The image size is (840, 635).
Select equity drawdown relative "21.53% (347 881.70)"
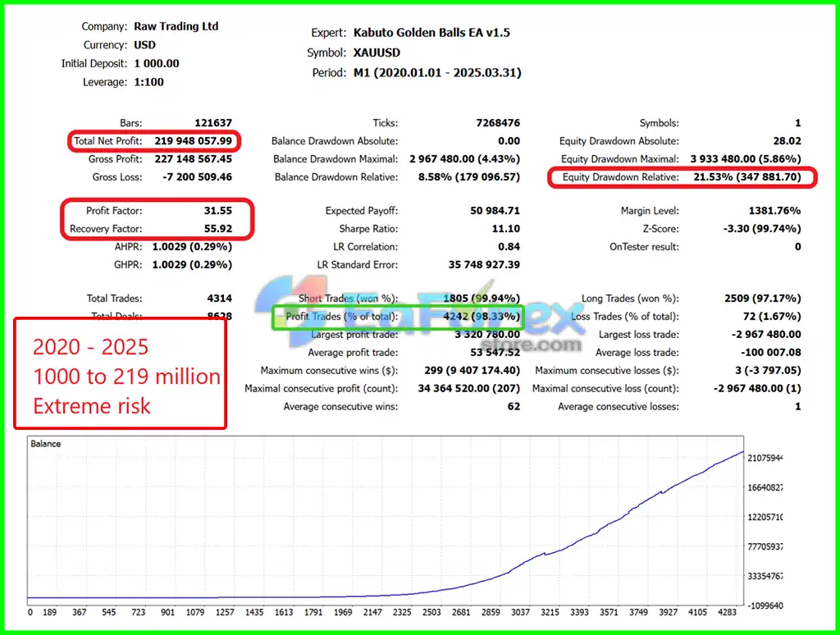747,177
